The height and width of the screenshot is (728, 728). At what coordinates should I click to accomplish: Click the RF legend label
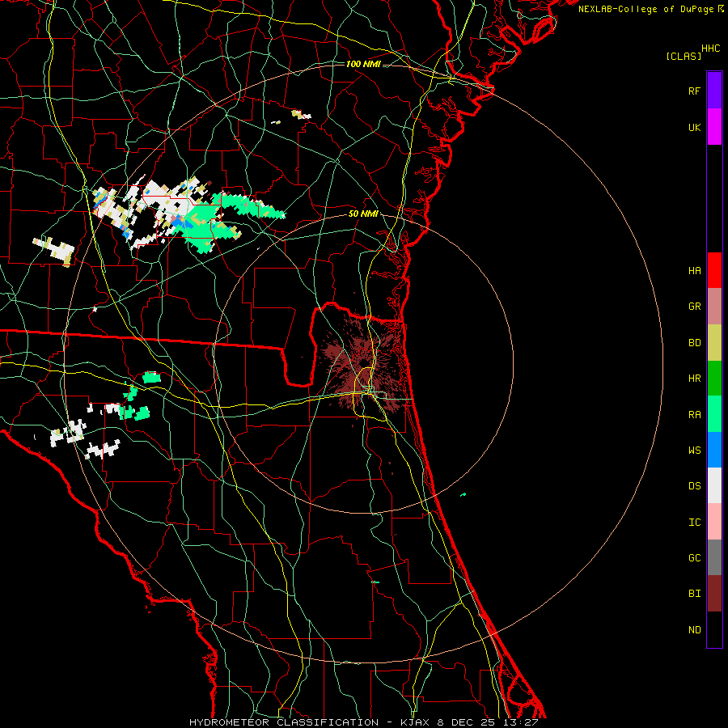(694, 91)
